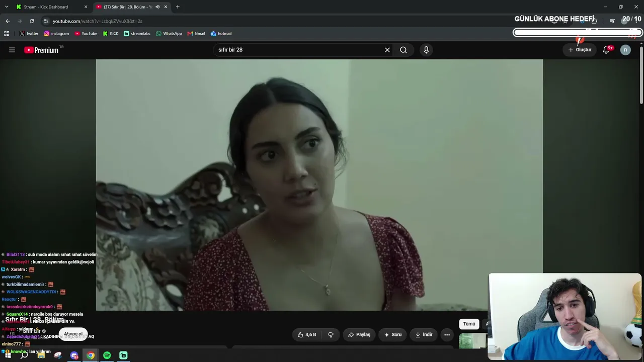Focus the YouTube search field
This screenshot has height=362, width=644.
tap(299, 50)
